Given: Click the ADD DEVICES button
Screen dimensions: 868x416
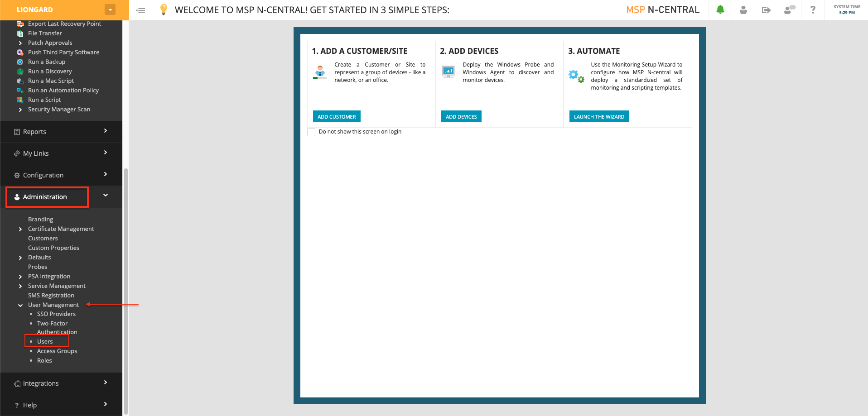Looking at the screenshot, I should coord(461,116).
